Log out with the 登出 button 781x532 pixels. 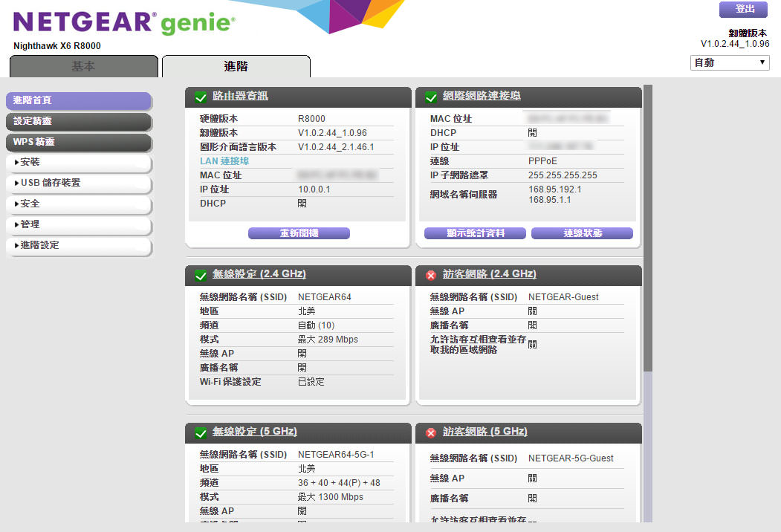click(743, 9)
